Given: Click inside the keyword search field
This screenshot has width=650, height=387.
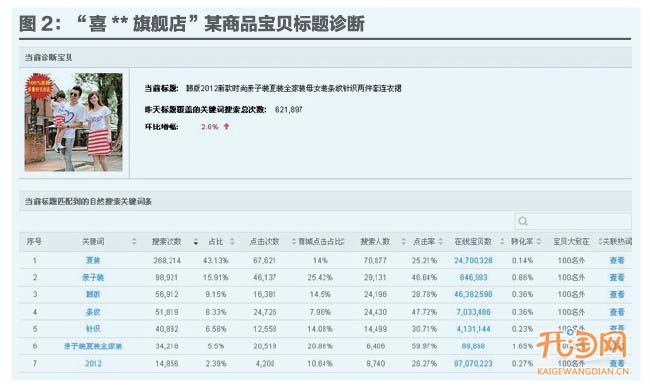Looking at the screenshot, I should [x=573, y=221].
